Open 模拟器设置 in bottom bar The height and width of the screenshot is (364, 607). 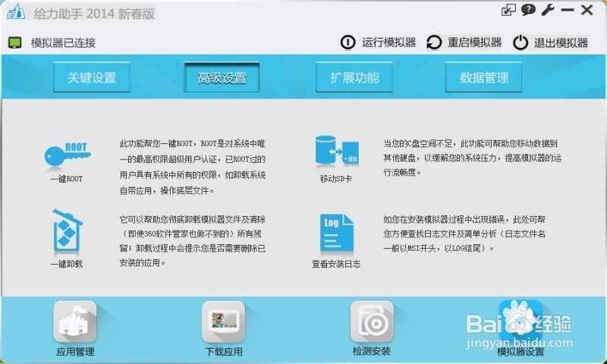pos(521,327)
